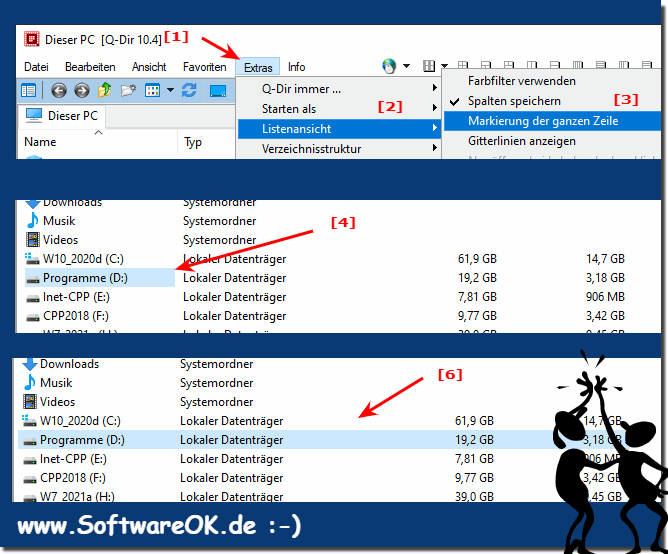Viewport: 668px width, 554px height.
Task: Select 'Videos' in the upper list
Action: coord(60,239)
